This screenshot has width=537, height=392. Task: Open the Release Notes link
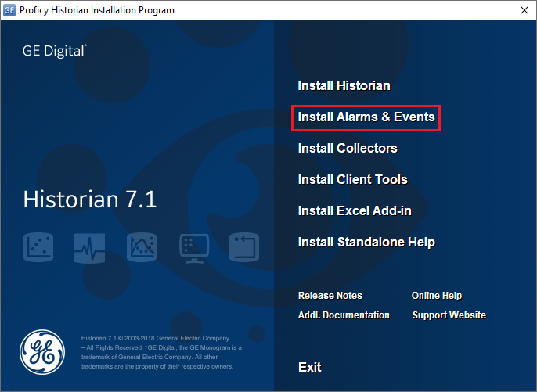click(330, 296)
